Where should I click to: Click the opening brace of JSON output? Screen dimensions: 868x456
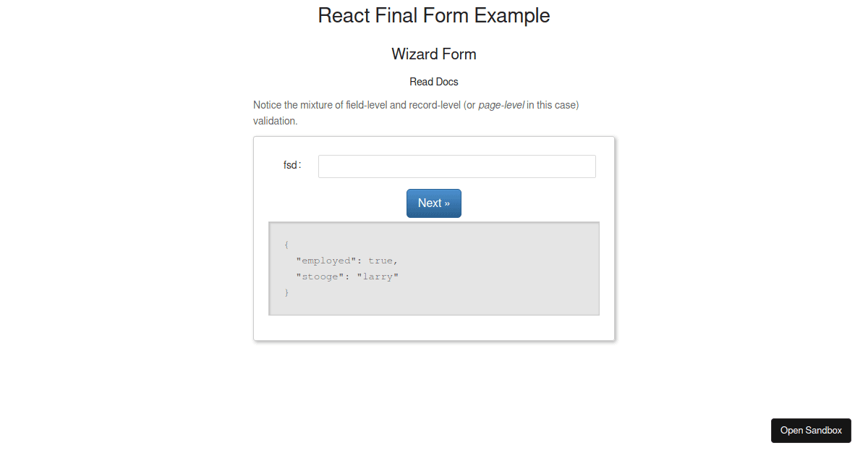tap(286, 245)
